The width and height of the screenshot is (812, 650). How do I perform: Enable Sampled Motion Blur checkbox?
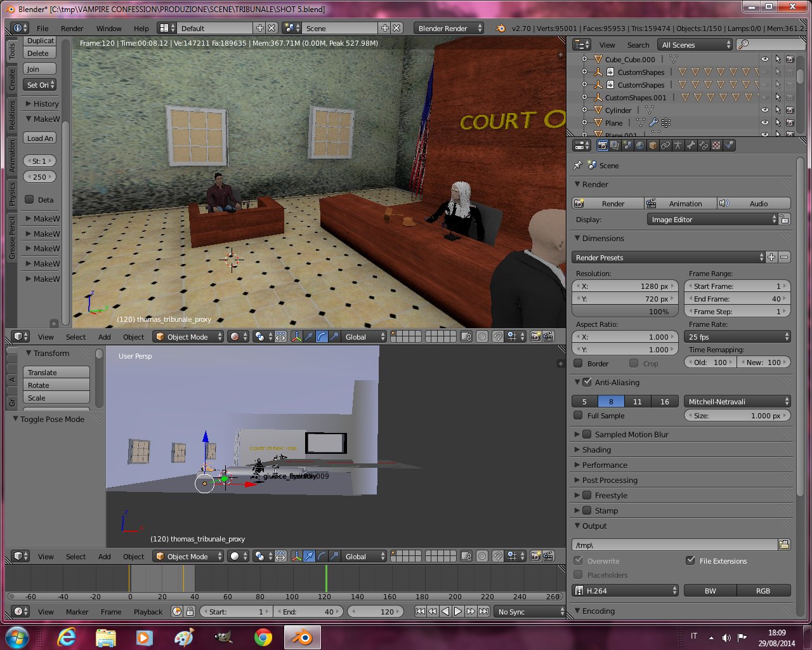pyautogui.click(x=587, y=434)
